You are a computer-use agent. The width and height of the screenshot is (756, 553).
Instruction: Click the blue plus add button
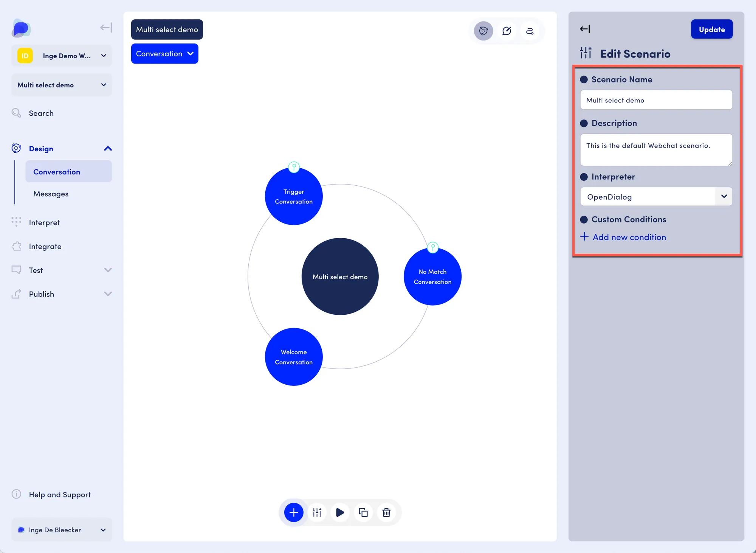coord(294,513)
